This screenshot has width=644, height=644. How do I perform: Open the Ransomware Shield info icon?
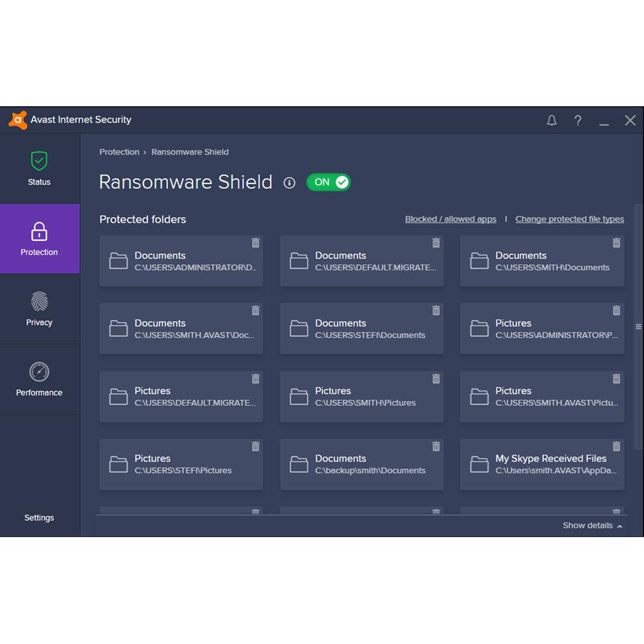click(x=289, y=183)
